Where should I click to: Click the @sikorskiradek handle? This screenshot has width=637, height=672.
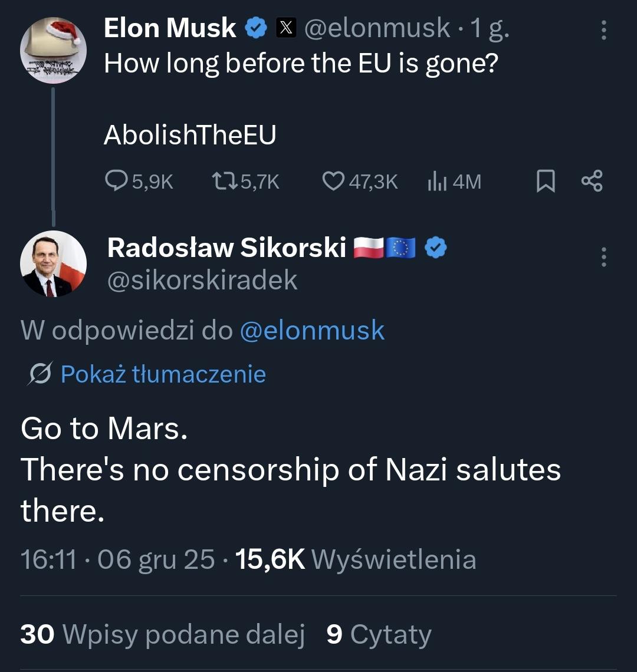202,280
